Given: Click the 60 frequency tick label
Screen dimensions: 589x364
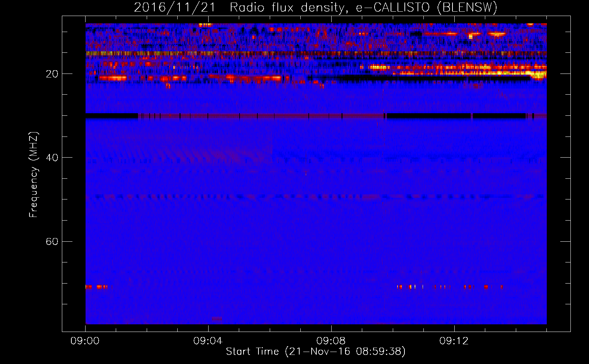Looking at the screenshot, I should pos(52,241).
